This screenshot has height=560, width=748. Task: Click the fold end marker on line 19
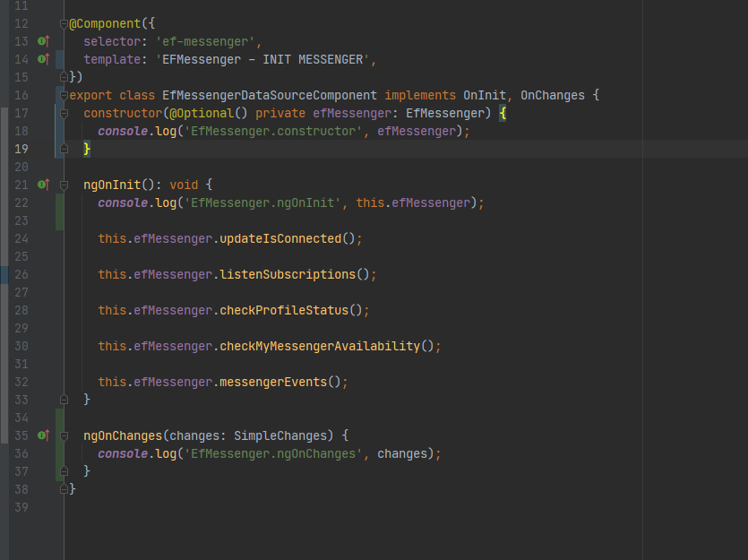coord(64,149)
